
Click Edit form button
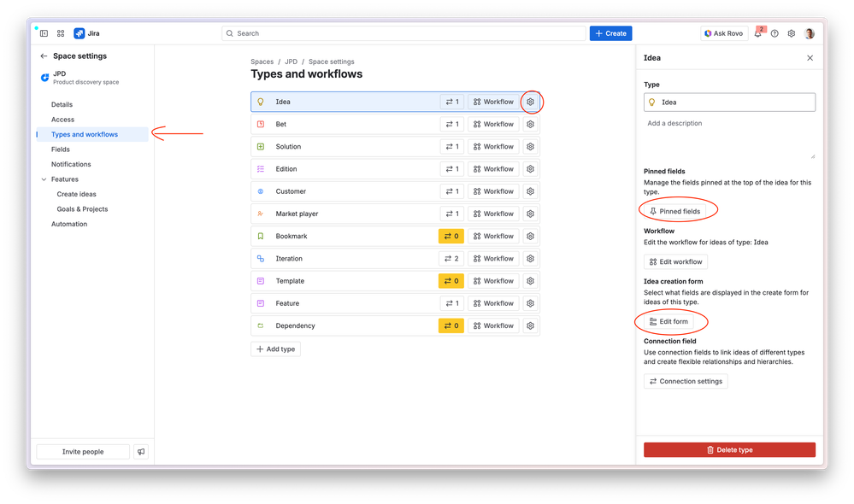click(668, 322)
